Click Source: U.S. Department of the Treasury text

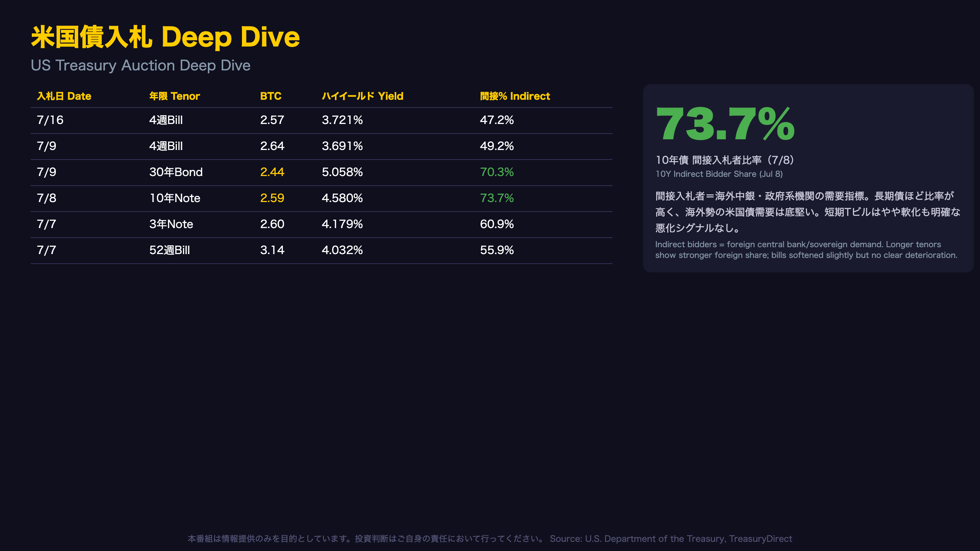671,539
